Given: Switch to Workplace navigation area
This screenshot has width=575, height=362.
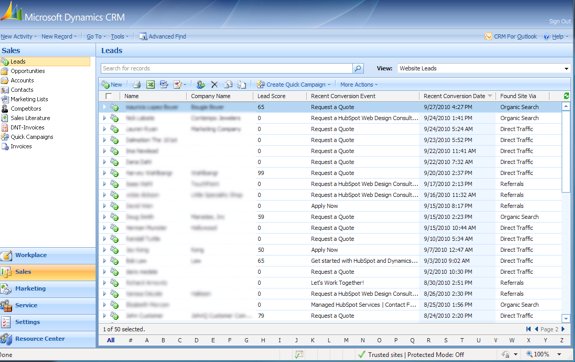Looking at the screenshot, I should [x=48, y=255].
